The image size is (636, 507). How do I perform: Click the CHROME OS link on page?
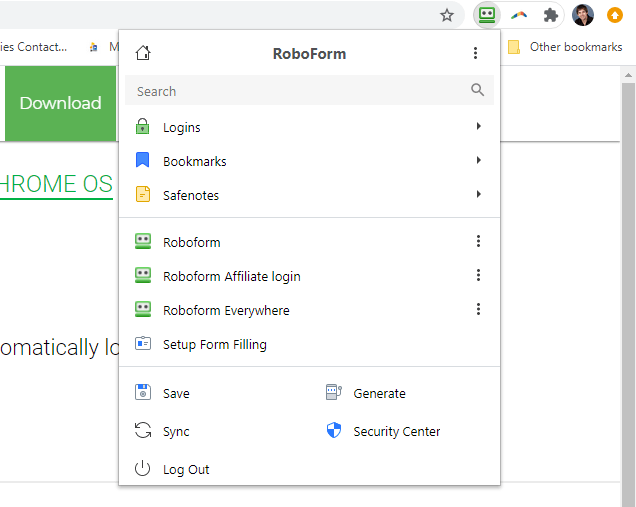(x=56, y=185)
